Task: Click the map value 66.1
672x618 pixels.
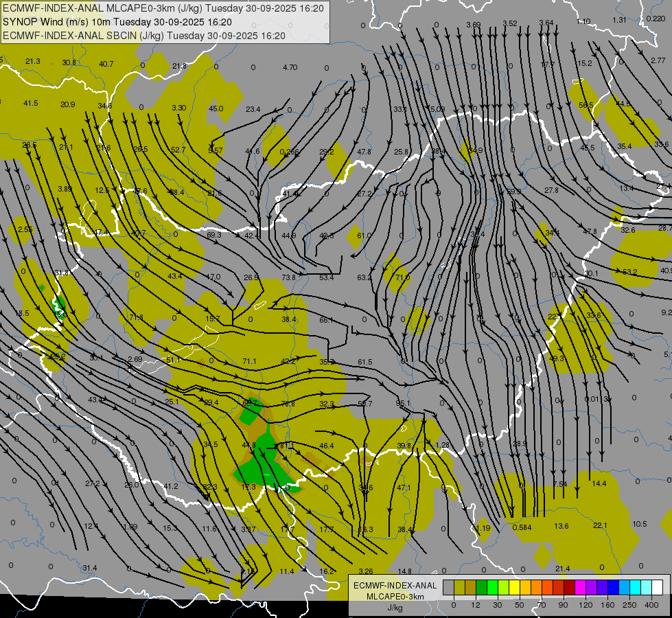Action: coord(326,320)
